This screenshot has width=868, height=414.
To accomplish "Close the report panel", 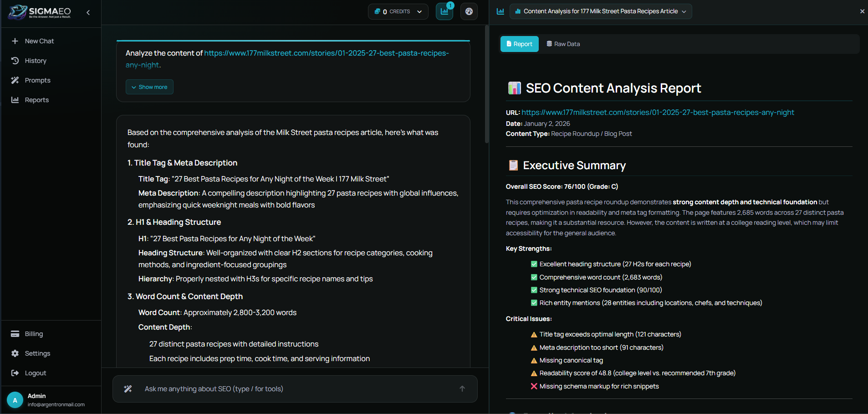I will [x=862, y=11].
